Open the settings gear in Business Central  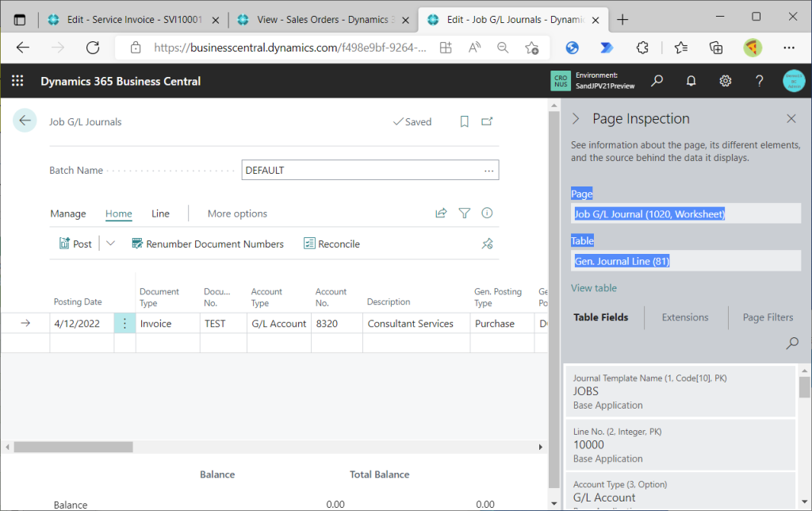click(725, 81)
